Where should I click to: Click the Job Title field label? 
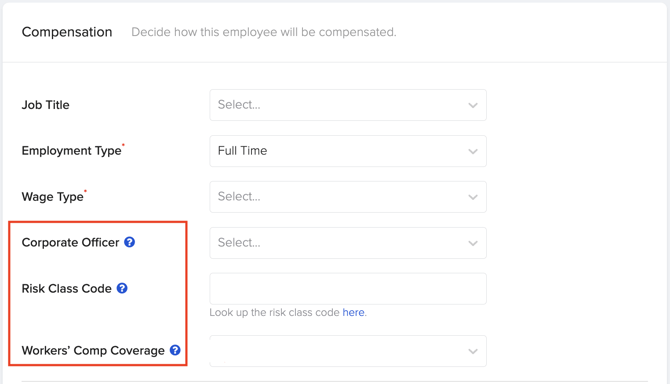pos(45,105)
